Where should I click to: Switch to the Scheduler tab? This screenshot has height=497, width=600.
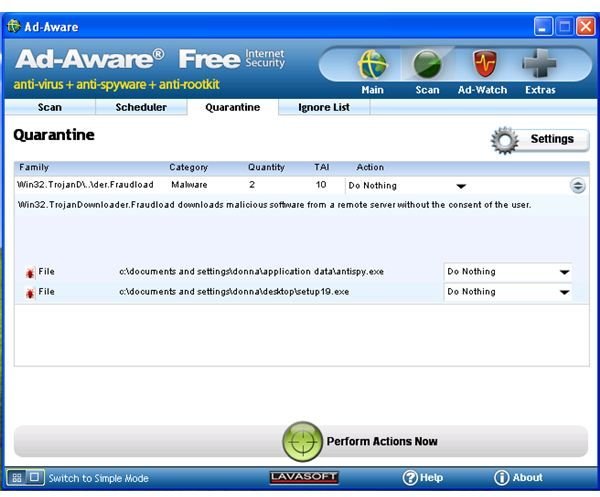[x=141, y=107]
